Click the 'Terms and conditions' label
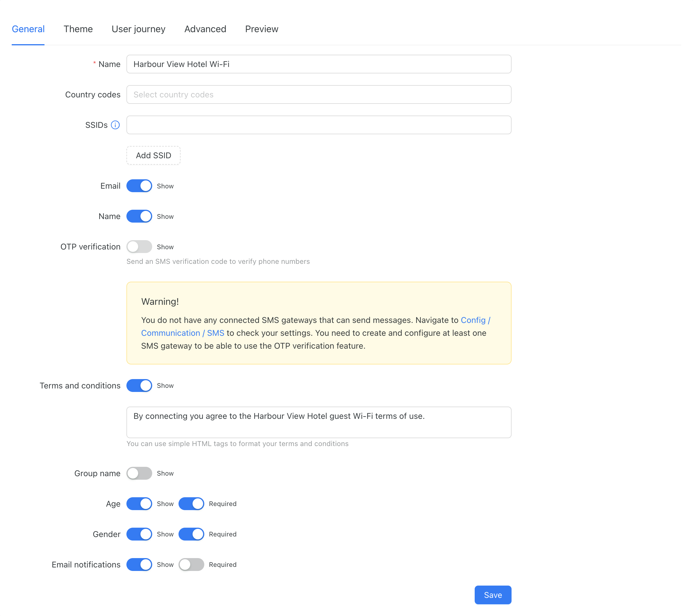 [x=80, y=386]
